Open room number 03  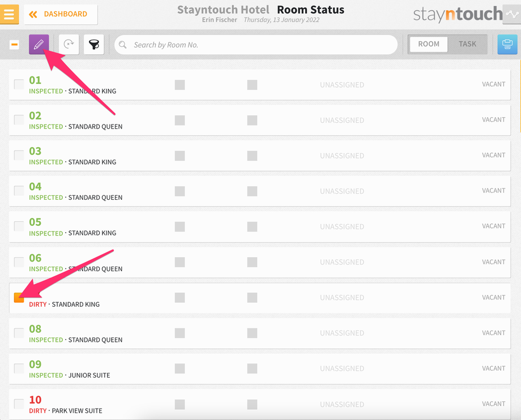pyautogui.click(x=35, y=151)
